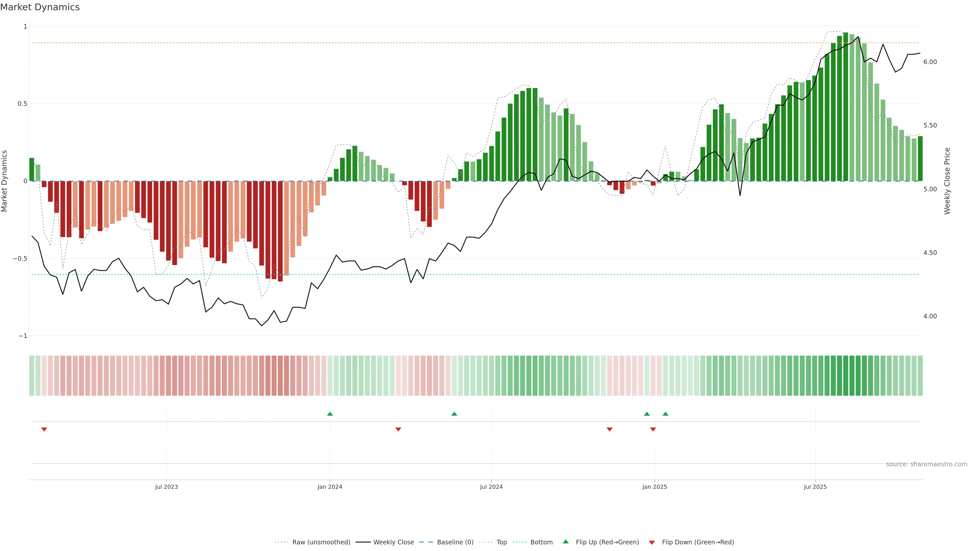The image size is (980, 551).
Task: Click the darkest green heatmap cell
Action: (846, 376)
